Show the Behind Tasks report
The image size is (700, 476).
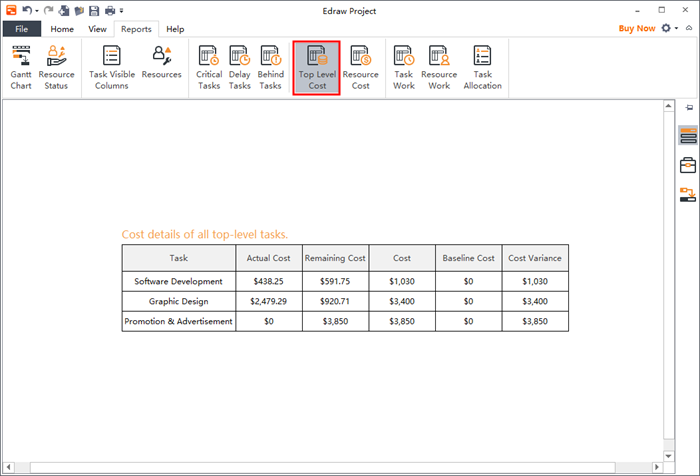(271, 67)
